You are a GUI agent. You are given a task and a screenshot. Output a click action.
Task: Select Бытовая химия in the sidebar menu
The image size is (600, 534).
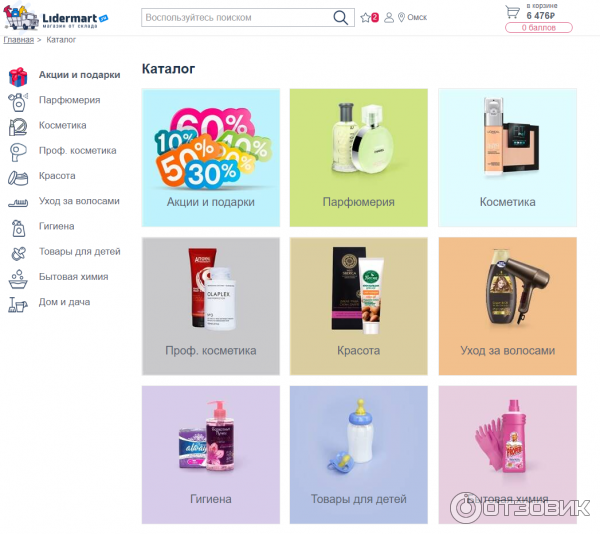pyautogui.click(x=73, y=277)
